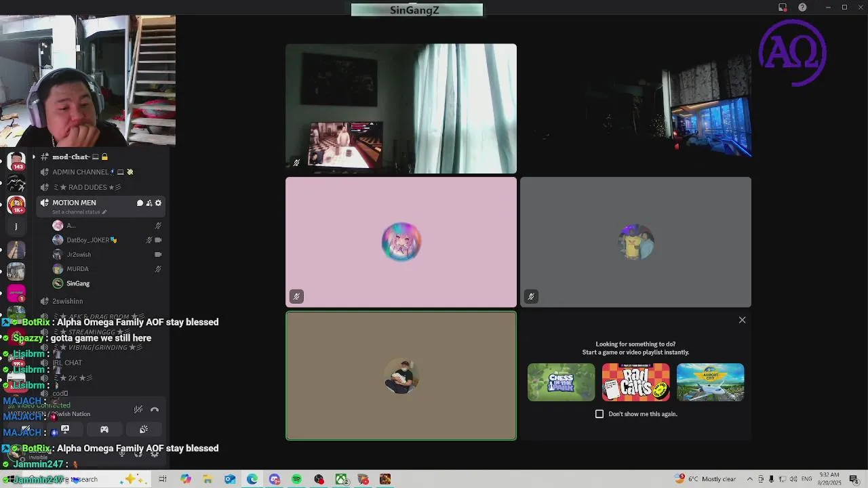Image resolution: width=868 pixels, height=488 pixels.
Task: Open the edit channel gear for MOTION MEN
Action: pos(159,203)
